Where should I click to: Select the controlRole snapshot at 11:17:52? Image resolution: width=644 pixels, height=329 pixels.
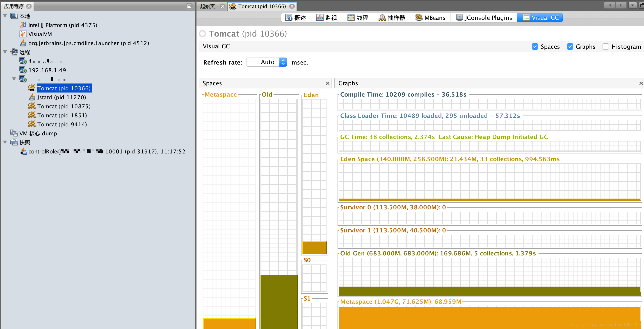pyautogui.click(x=107, y=151)
